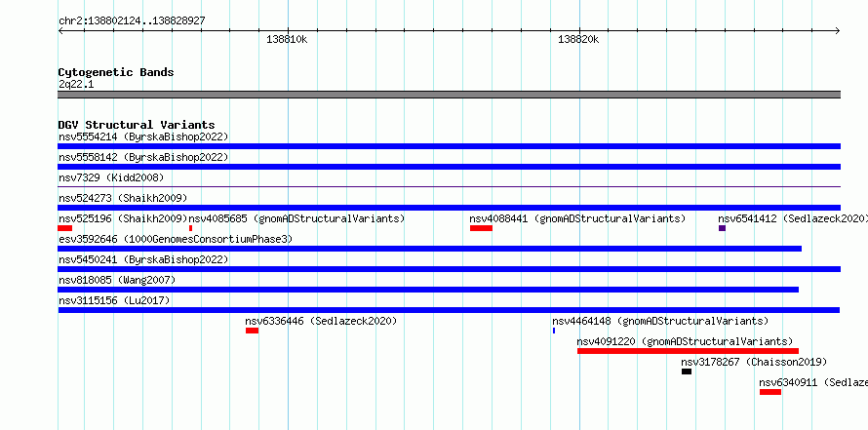The height and width of the screenshot is (430, 868).
Task: Click the blue bar of nsv524273
Action: point(449,208)
